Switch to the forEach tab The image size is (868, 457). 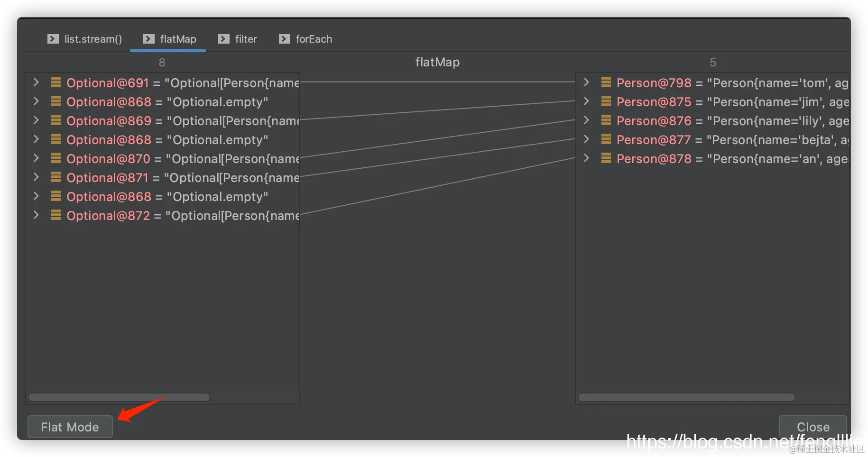click(x=314, y=39)
